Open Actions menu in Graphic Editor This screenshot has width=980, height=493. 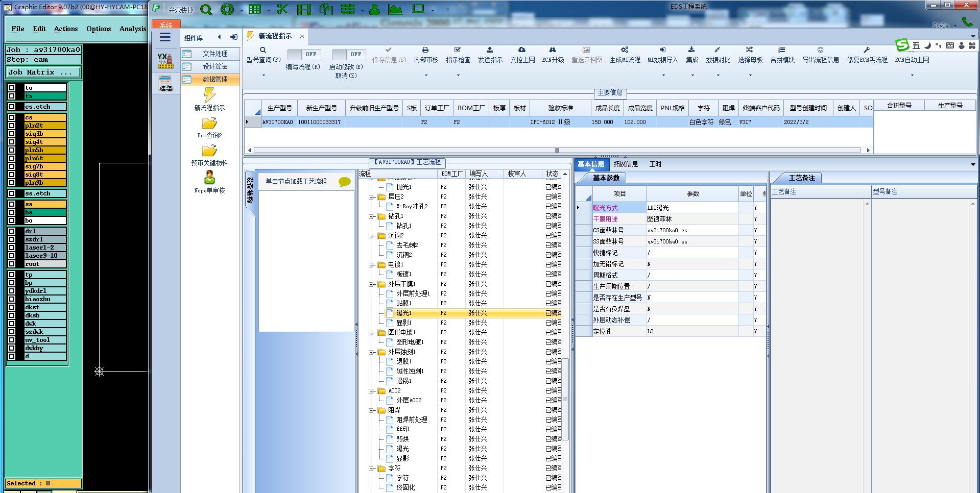66,29
